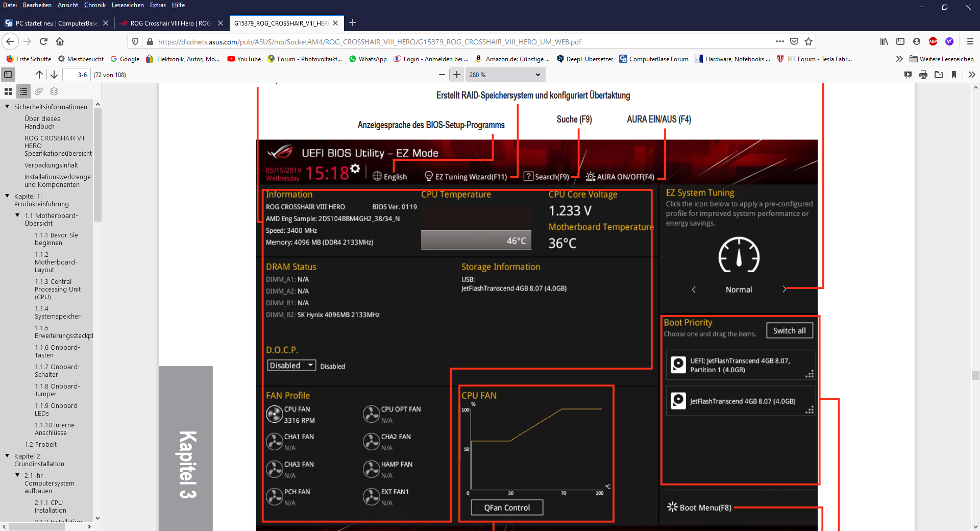Viewport: 980px width, 531px height.
Task: Open the DeepL Übersetzer bookmark
Action: click(x=585, y=59)
